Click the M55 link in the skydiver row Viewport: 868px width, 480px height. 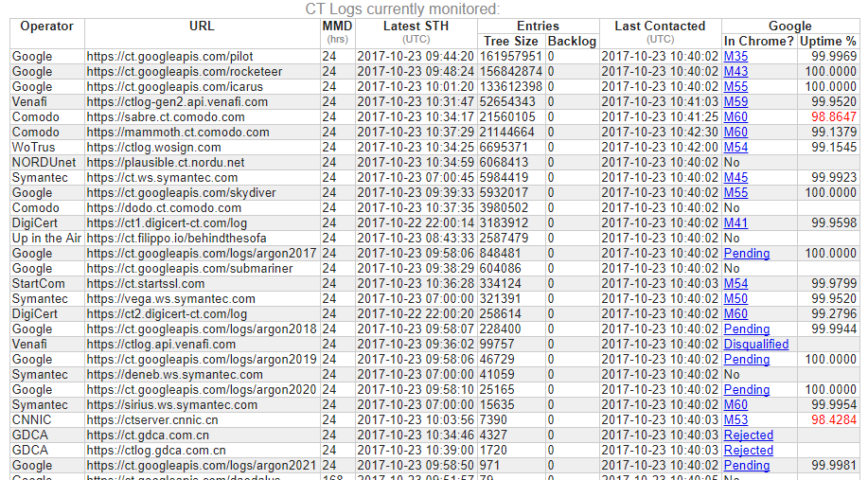pos(735,193)
